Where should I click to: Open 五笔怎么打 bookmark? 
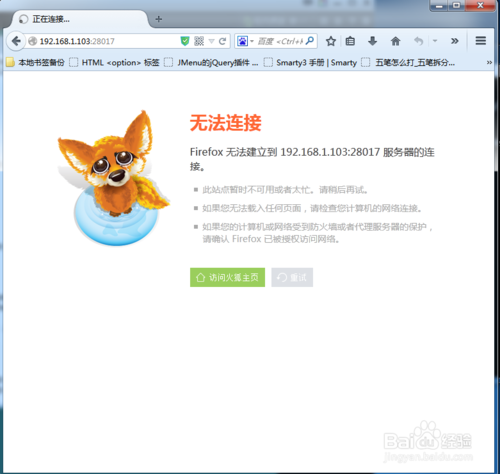pyautogui.click(x=408, y=62)
